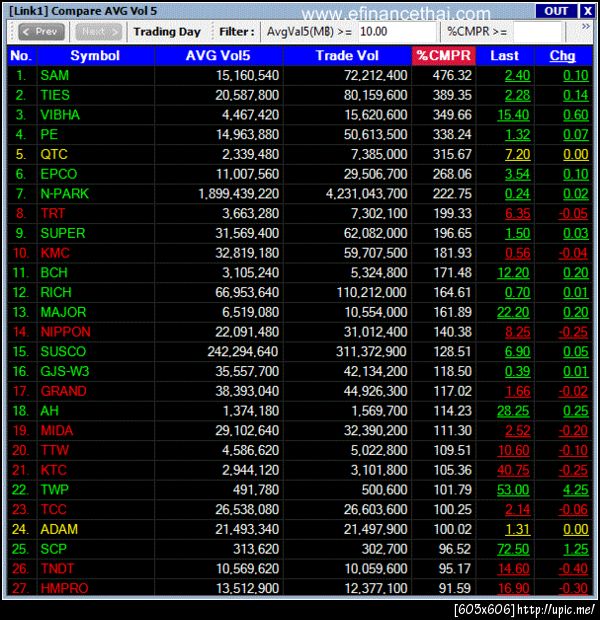Sort by the No. column header
The width and height of the screenshot is (600, 620).
[21, 56]
